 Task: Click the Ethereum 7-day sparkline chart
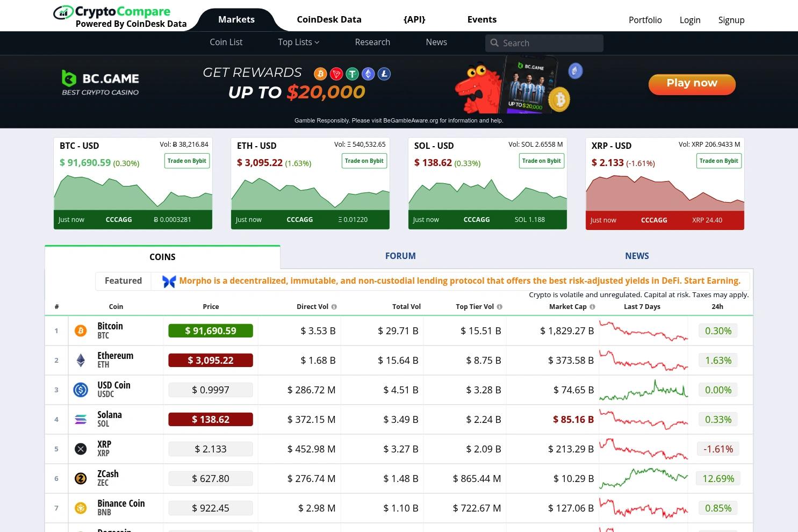(643, 361)
